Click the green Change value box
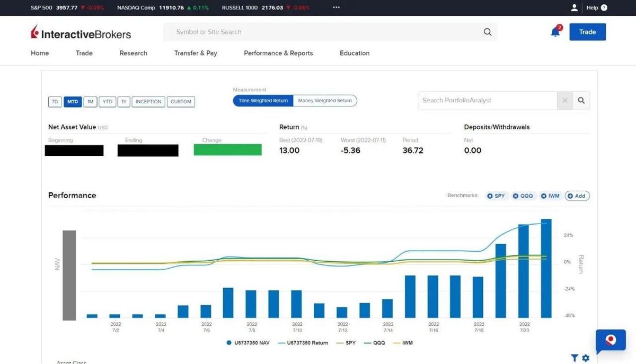Screen dimensions: 636x364 (228, 150)
